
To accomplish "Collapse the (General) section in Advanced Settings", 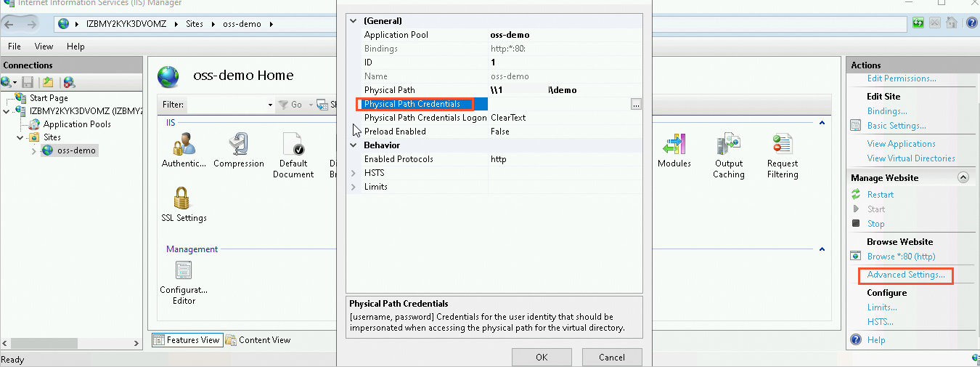I will [354, 21].
